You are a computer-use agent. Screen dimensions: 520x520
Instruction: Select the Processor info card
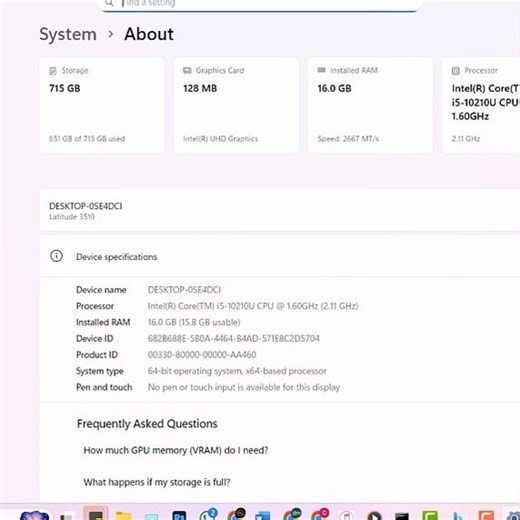coord(481,105)
